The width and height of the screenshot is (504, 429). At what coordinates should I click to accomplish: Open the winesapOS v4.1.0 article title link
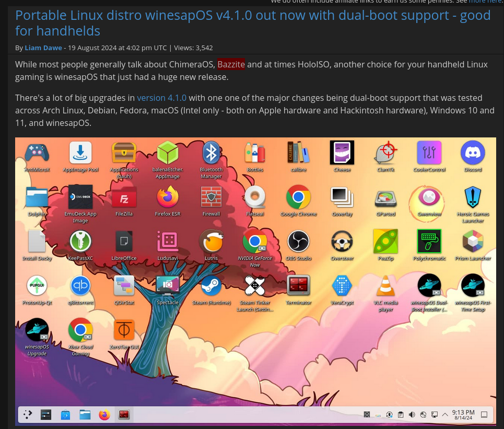pos(253,23)
